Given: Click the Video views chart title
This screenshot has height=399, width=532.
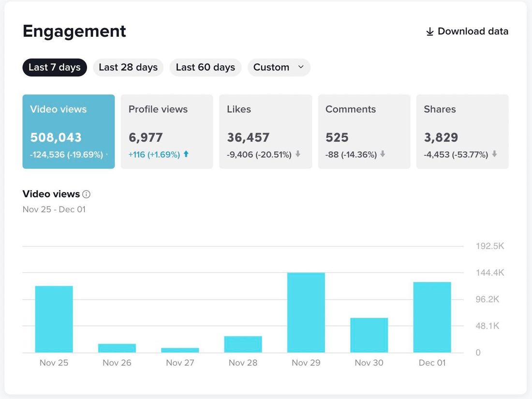Looking at the screenshot, I should [51, 194].
